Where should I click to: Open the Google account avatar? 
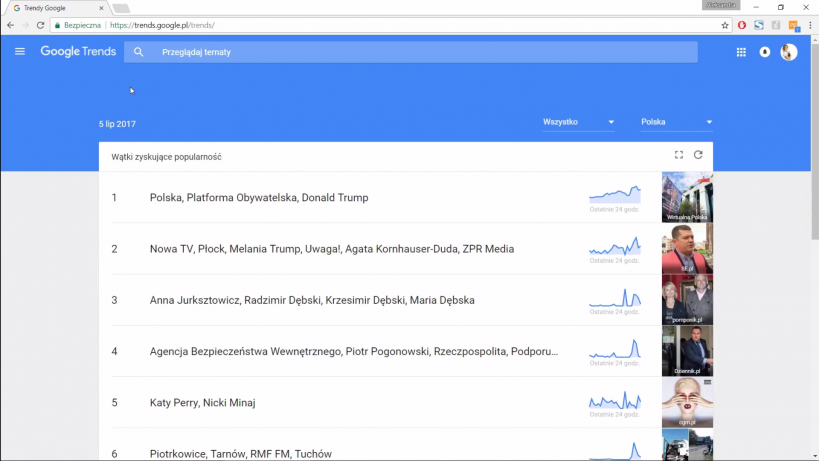coord(789,52)
